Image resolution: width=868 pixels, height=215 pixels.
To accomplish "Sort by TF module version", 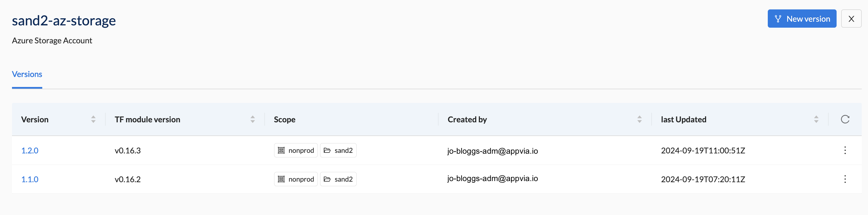I will (253, 119).
